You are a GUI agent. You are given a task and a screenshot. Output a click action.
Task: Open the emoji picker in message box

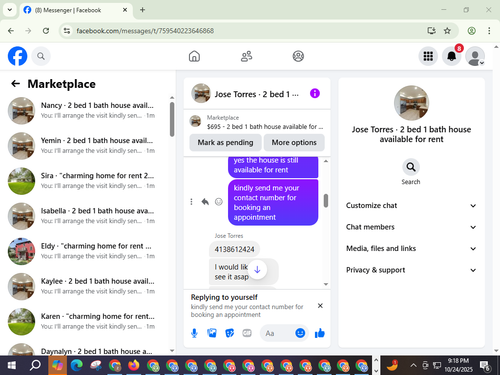point(300,333)
